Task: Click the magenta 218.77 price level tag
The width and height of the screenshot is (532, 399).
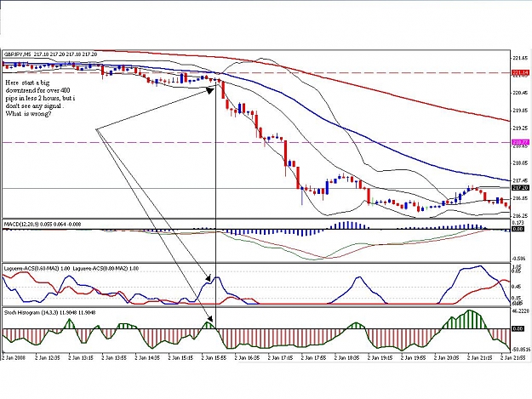Action: click(520, 142)
